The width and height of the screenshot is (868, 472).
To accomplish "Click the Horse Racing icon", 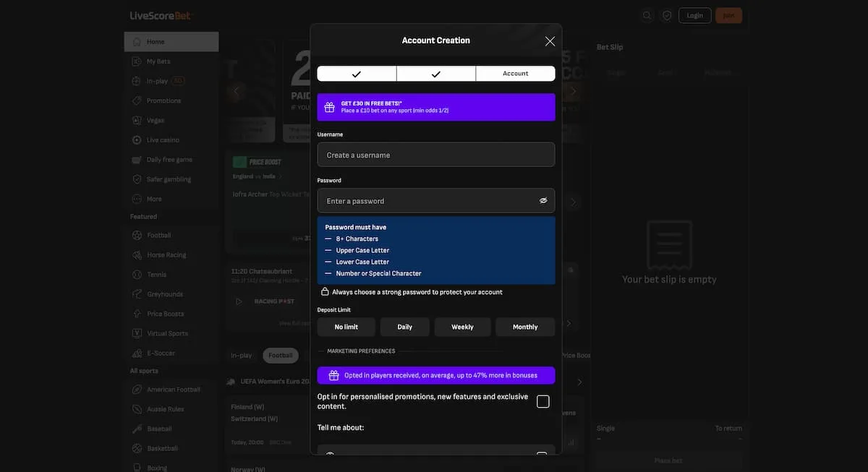I will [137, 254].
